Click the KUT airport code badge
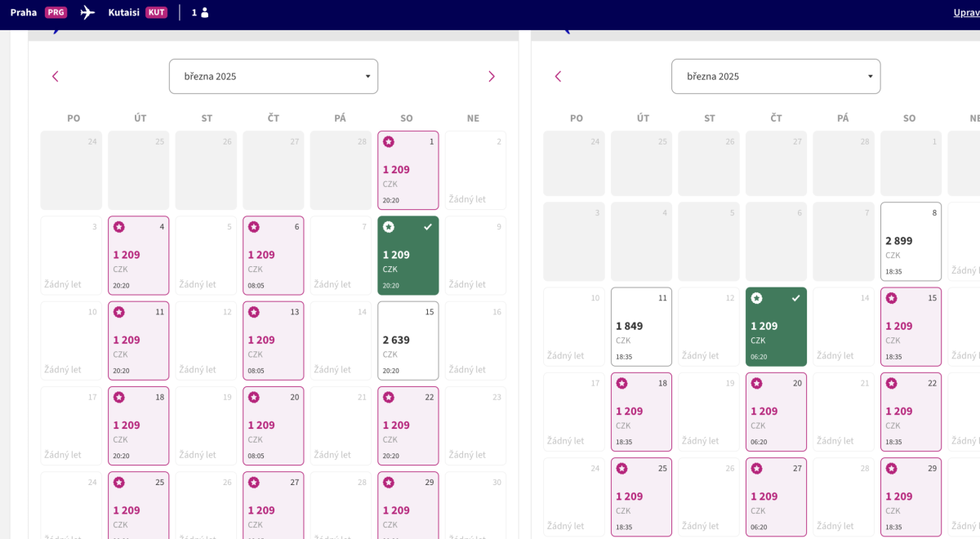Viewport: 980px width, 539px height. 156,12
